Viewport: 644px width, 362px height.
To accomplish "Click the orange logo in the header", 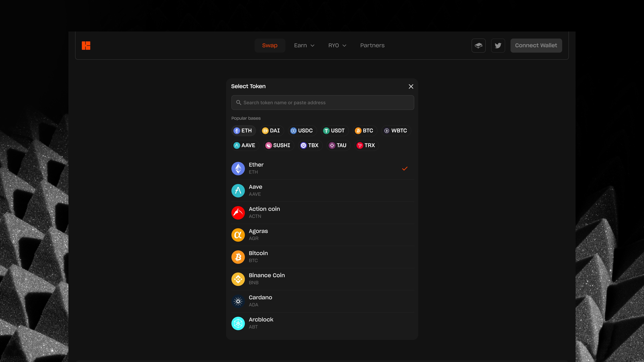I will point(86,45).
